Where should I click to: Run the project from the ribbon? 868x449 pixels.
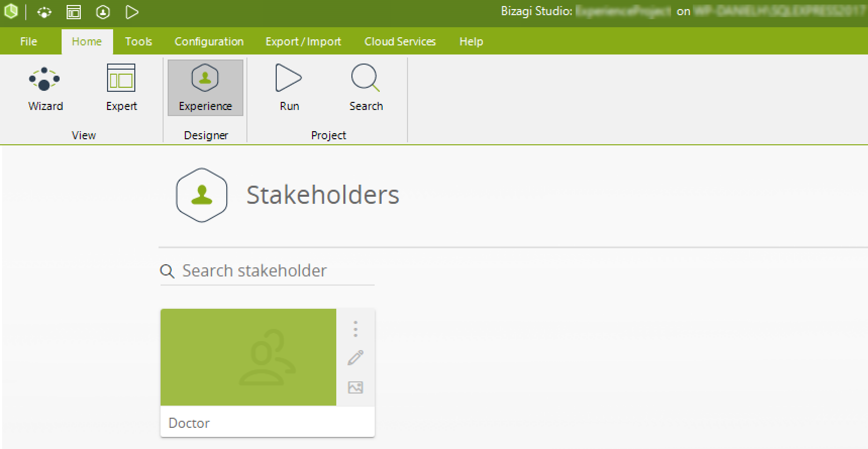point(289,88)
